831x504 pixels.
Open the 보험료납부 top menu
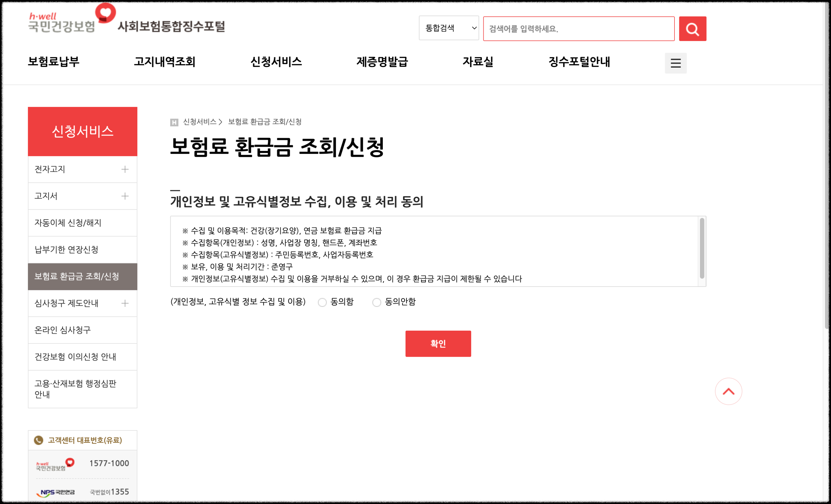click(x=54, y=62)
